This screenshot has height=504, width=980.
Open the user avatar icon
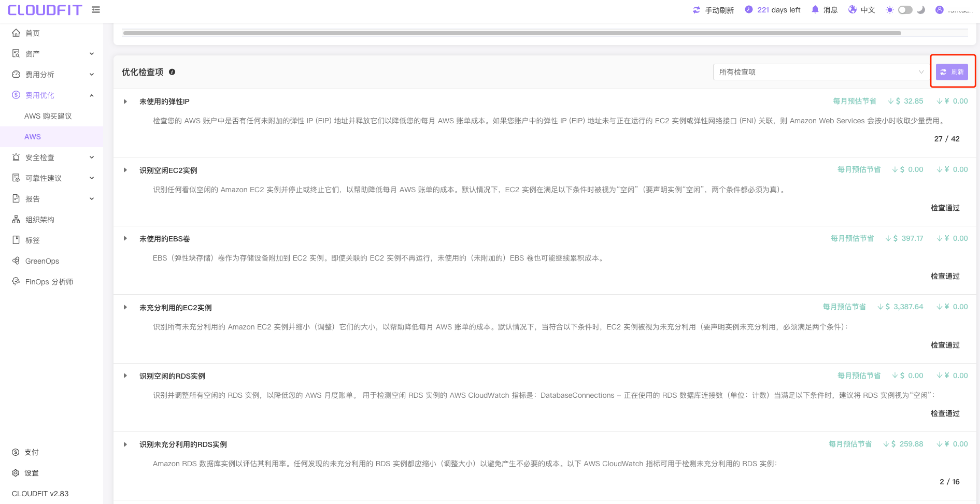[940, 10]
